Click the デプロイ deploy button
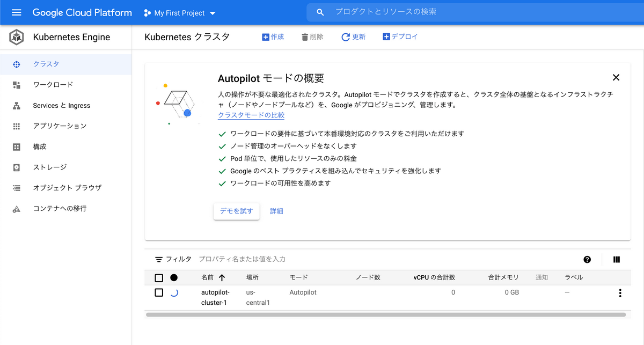The height and width of the screenshot is (345, 644). (x=400, y=37)
